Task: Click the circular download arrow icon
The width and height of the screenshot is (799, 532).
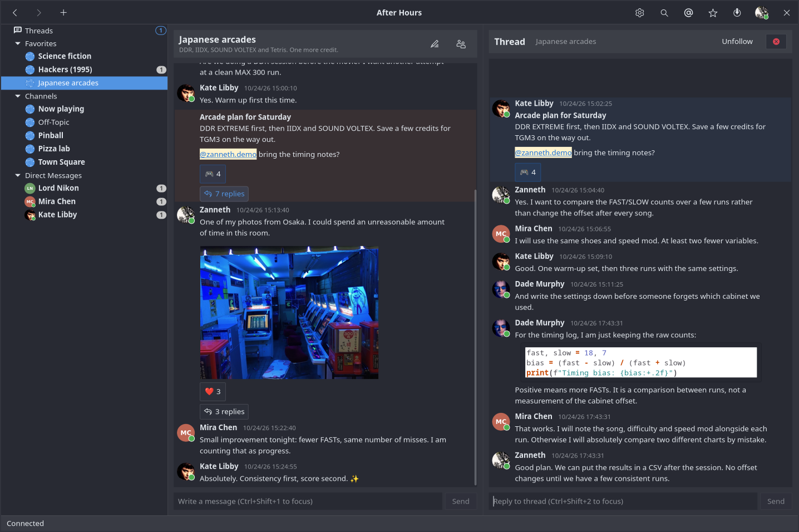Action: [737, 13]
